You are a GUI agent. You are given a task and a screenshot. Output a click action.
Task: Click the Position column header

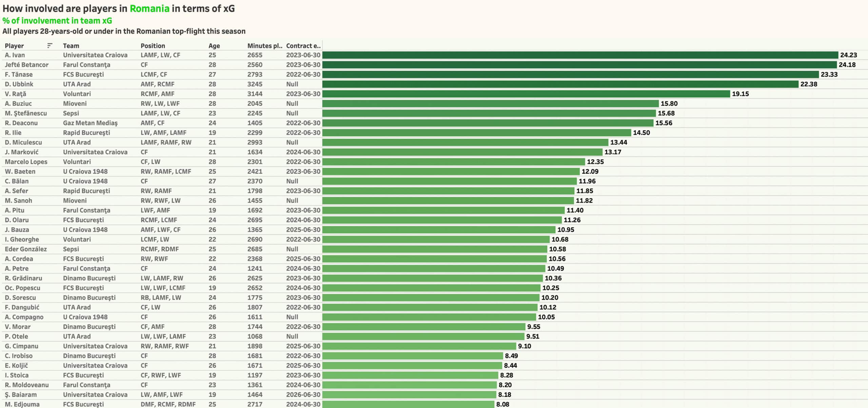point(153,46)
